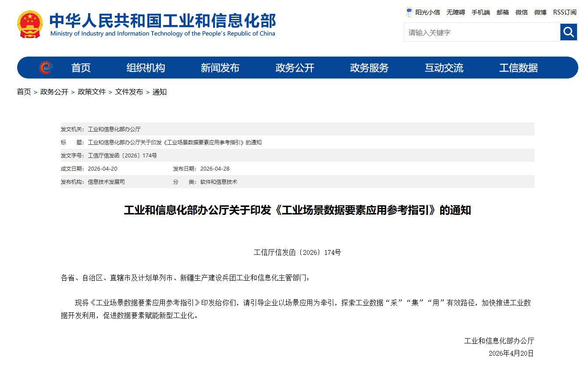Click document number 工信厅信发函〔2026〕174号 in info table
Viewport: 588px width, 368px height.
tap(122, 156)
